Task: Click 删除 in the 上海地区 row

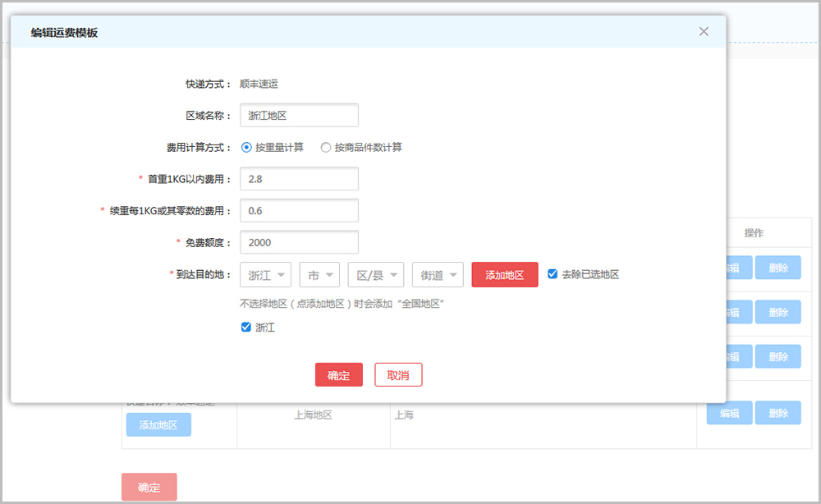Action: click(777, 413)
